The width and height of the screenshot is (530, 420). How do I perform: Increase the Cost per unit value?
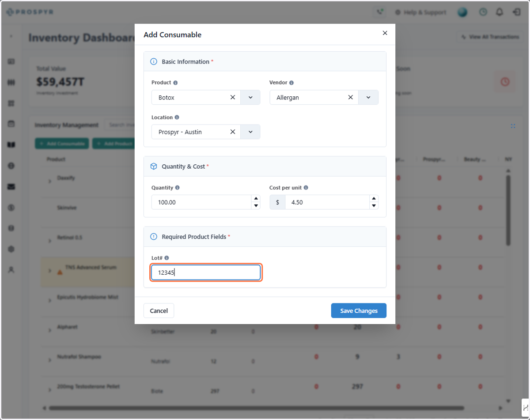(374, 199)
